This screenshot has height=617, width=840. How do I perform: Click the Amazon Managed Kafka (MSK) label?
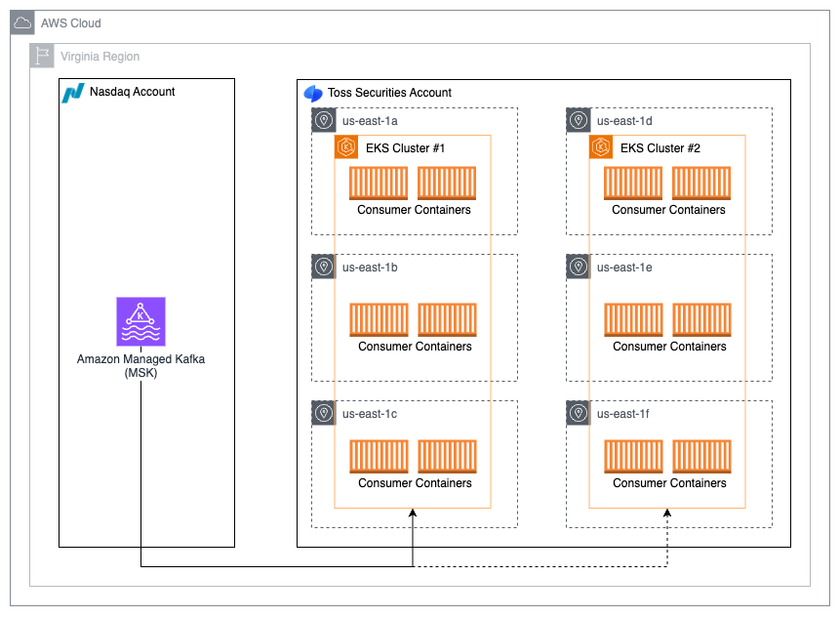pos(140,365)
